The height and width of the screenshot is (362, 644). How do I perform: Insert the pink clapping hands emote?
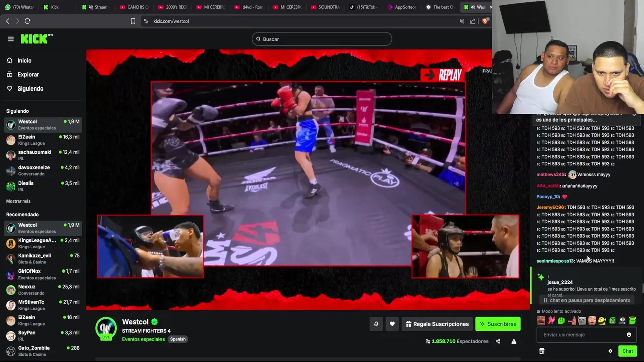click(x=551, y=321)
